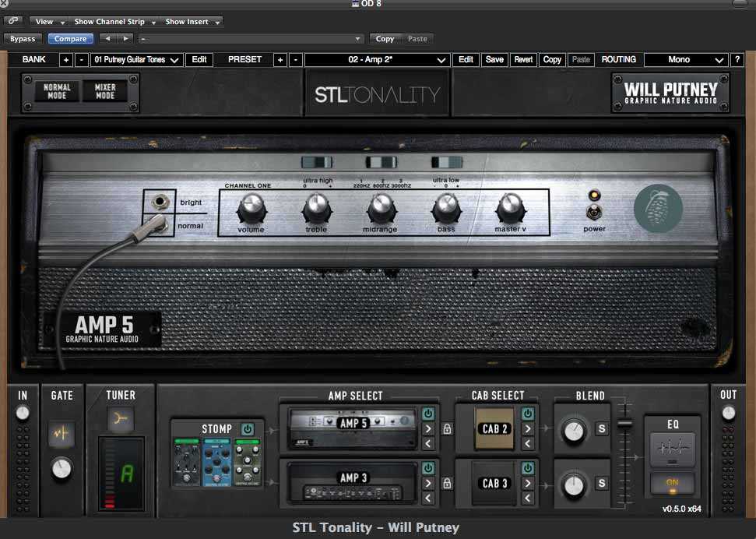Click the AMP 3 thumbnail in Amp Select
This screenshot has height=539, width=756.
click(x=353, y=482)
